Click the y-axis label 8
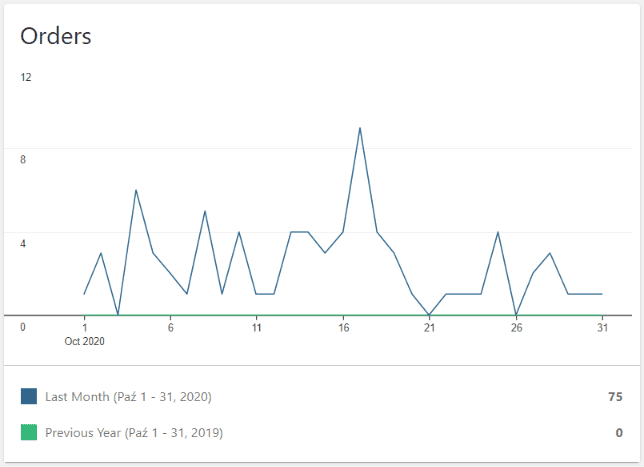Viewport: 644px width, 467px height. click(x=24, y=160)
